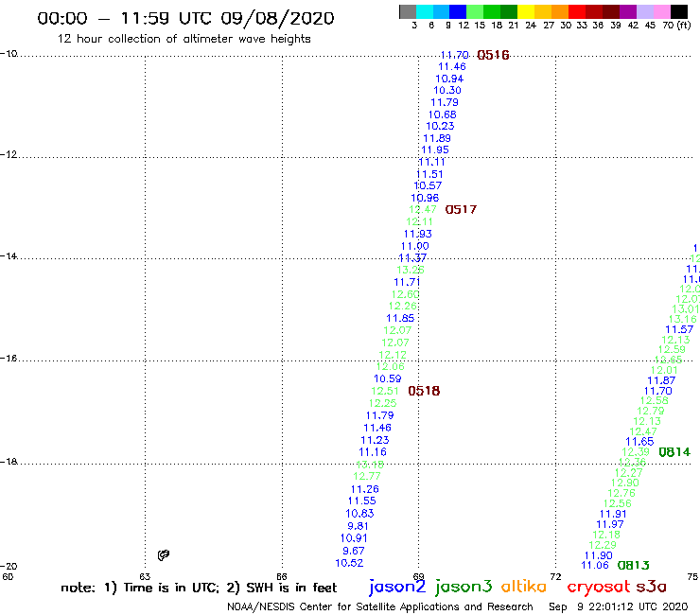Select the wave height value 12.79
The width and height of the screenshot is (700, 615).
(651, 411)
